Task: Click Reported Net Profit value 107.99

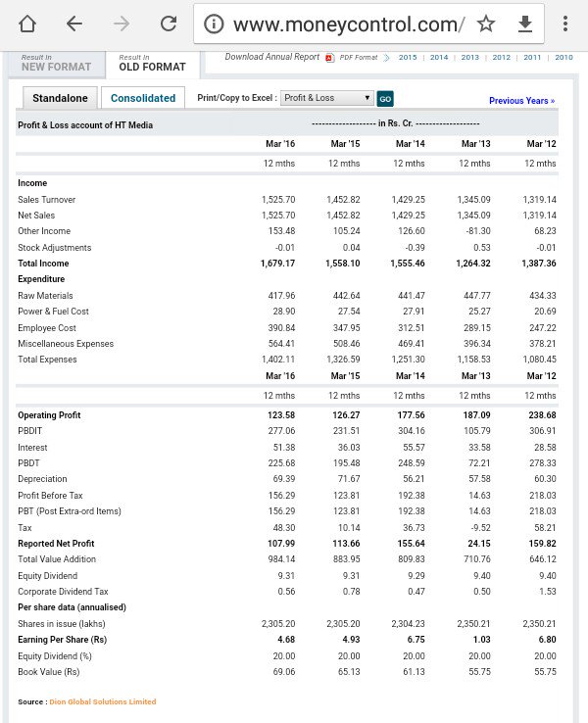Action: (x=281, y=543)
